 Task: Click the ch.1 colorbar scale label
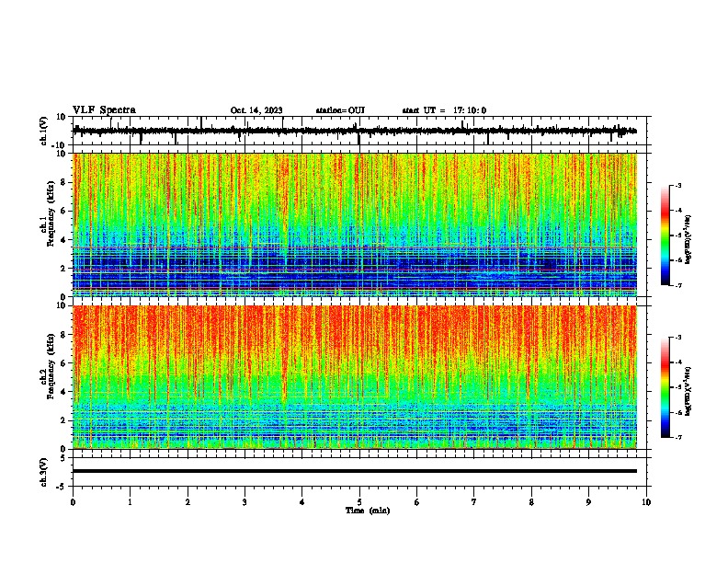point(688,240)
